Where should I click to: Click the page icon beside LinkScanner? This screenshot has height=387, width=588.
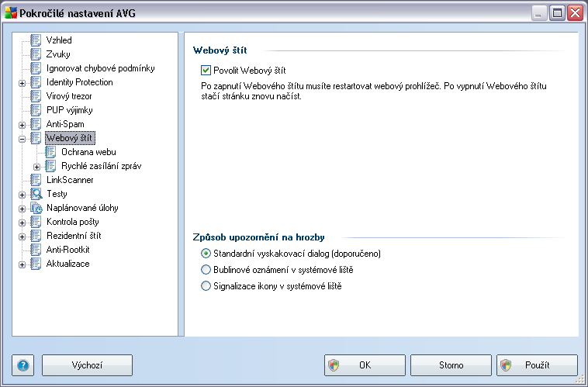[x=36, y=180]
